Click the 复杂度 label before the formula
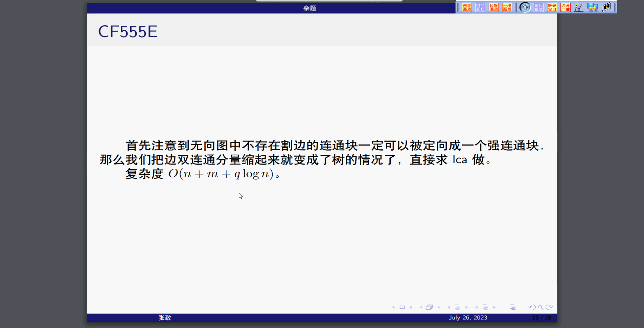Image resolution: width=644 pixels, height=328 pixels. point(144,174)
